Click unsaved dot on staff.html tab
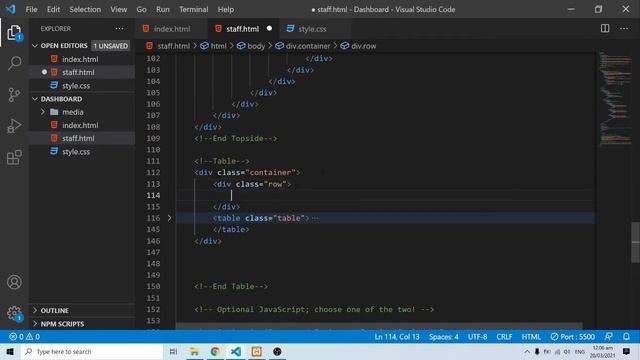640x360 pixels. pyautogui.click(x=269, y=29)
